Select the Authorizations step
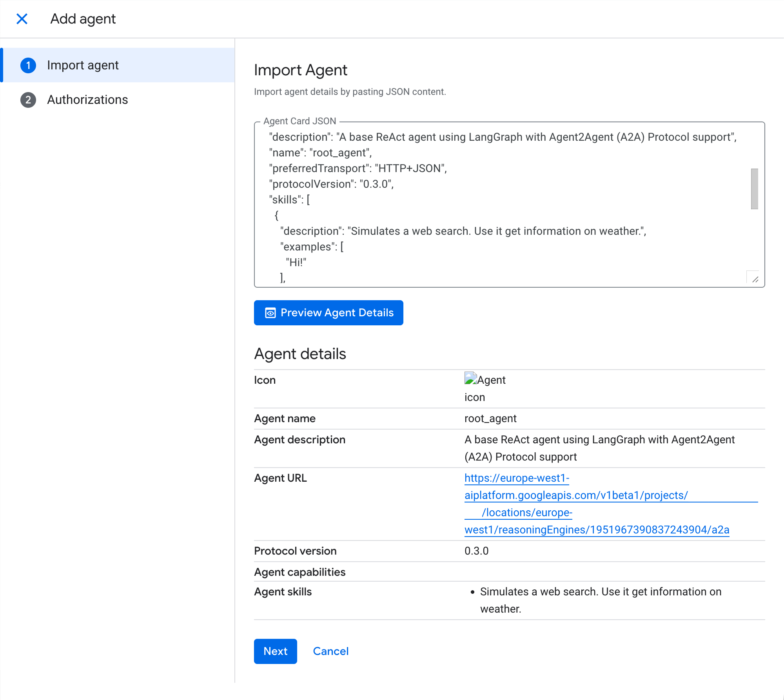The image size is (784, 700). coord(87,100)
